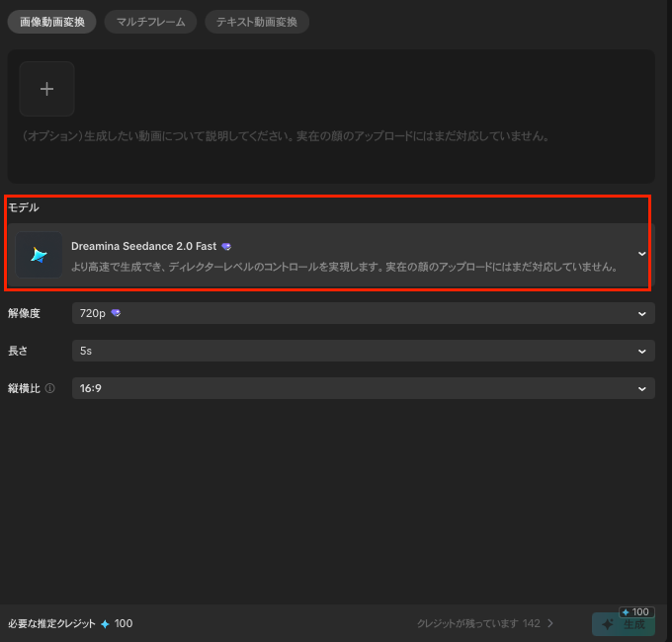
Task: Expand the chevron on the 長さ row
Action: (642, 351)
